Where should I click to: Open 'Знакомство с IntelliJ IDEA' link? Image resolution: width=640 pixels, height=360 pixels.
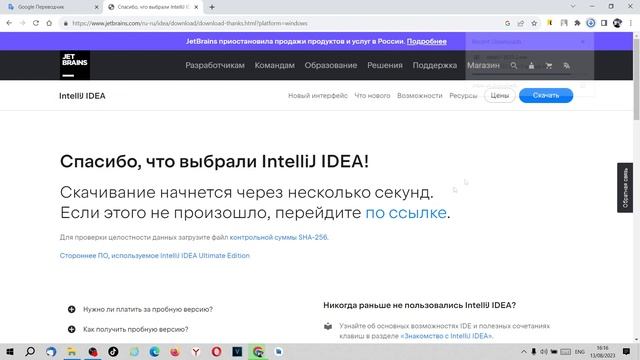click(x=446, y=336)
